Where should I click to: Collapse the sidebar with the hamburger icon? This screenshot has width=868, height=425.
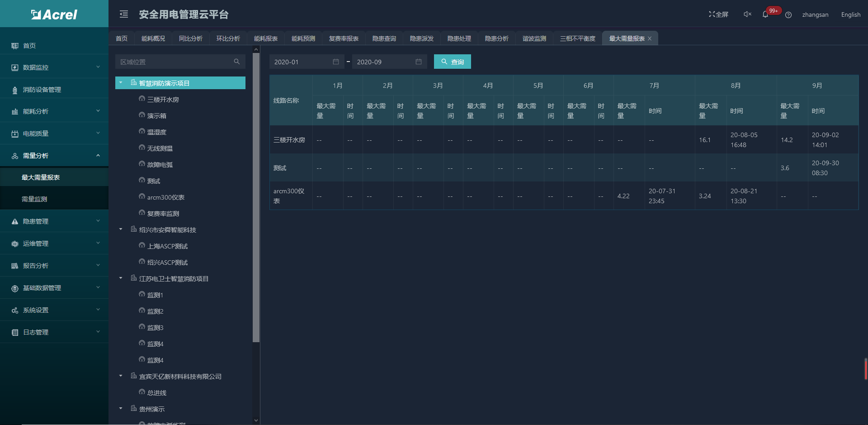pos(123,14)
